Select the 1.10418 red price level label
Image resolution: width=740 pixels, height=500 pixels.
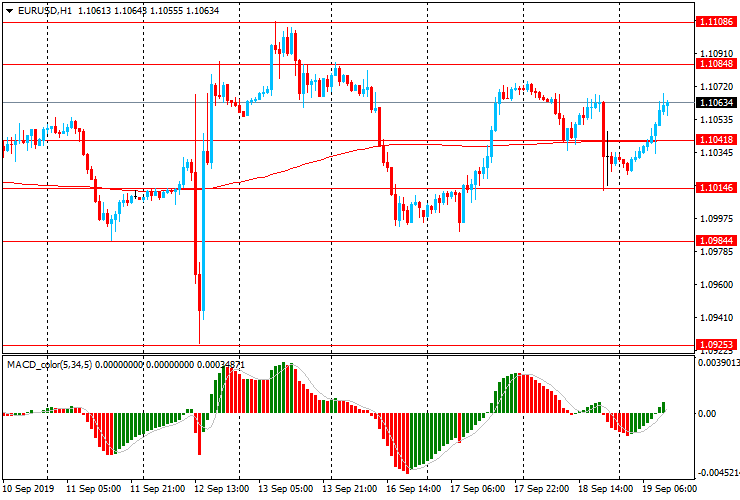click(716, 140)
